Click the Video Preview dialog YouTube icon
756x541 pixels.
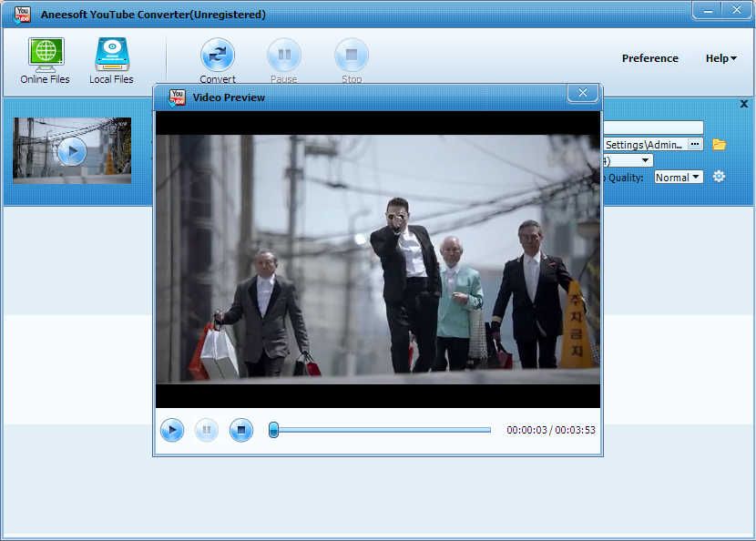(177, 97)
